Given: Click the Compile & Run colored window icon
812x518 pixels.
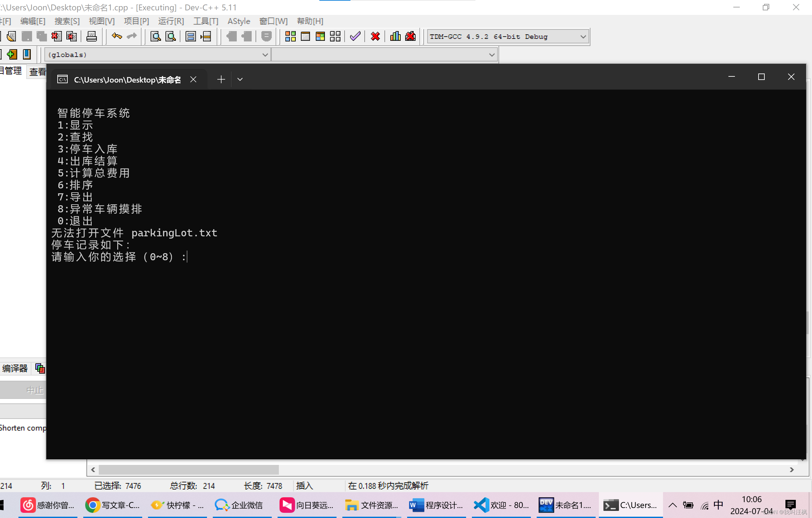Looking at the screenshot, I should pyautogui.click(x=320, y=36).
